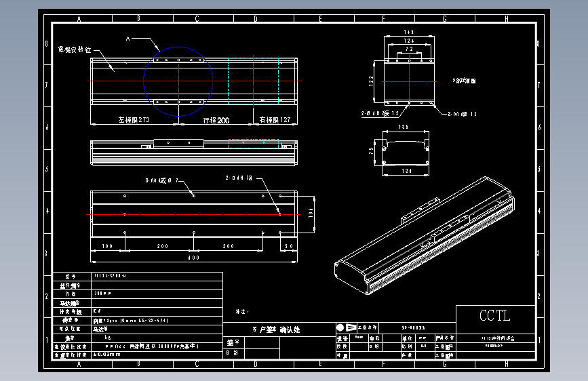588x381 pixels.
Task: Click the '72' dimension in the end view
Action: click(x=409, y=49)
